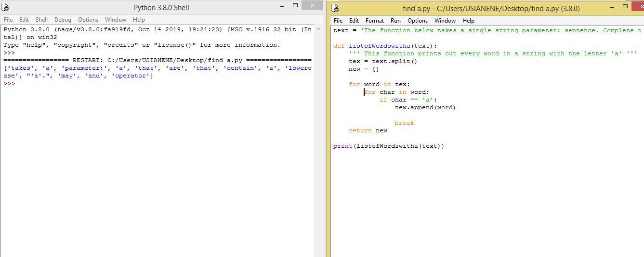This screenshot has width=644, height=257.
Task: Click the 'return new' line in editor
Action: [x=368, y=130]
